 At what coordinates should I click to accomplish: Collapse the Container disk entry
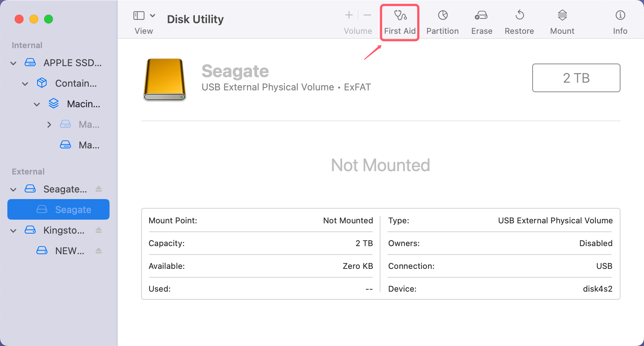(25, 83)
